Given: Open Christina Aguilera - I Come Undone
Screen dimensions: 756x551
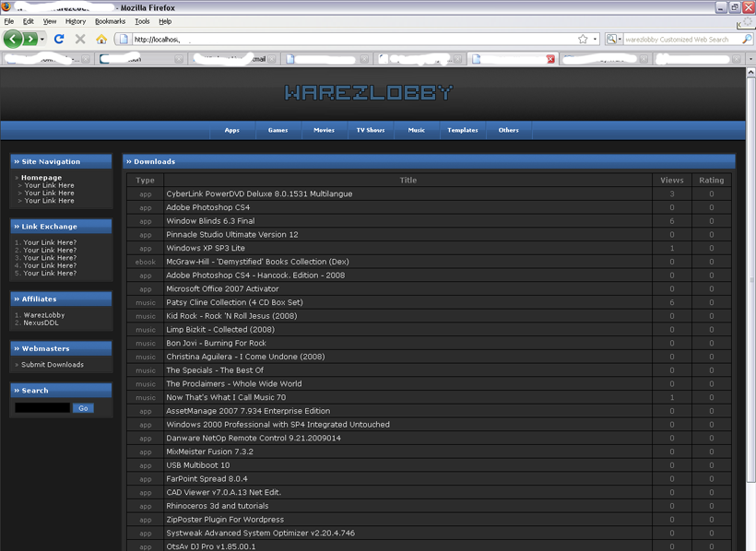Looking at the screenshot, I should 245,357.
